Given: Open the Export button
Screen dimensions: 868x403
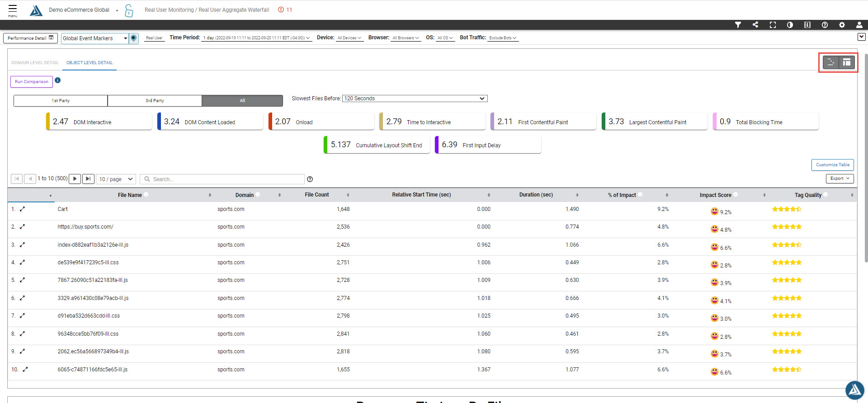Looking at the screenshot, I should click(840, 178).
